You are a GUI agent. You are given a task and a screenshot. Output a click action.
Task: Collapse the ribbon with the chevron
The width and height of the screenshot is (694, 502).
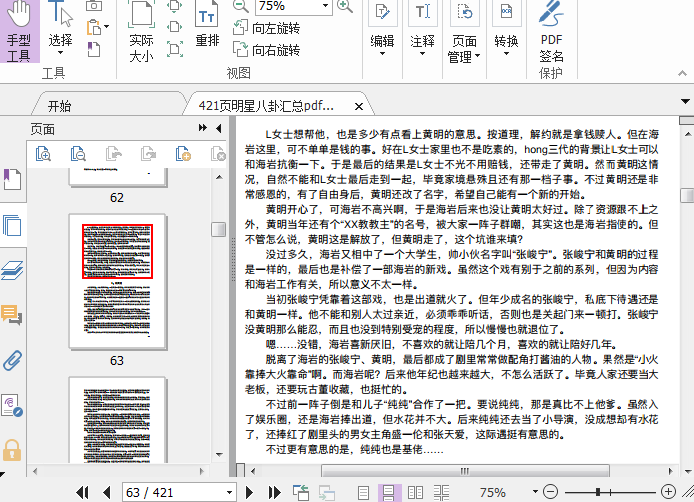(x=682, y=73)
